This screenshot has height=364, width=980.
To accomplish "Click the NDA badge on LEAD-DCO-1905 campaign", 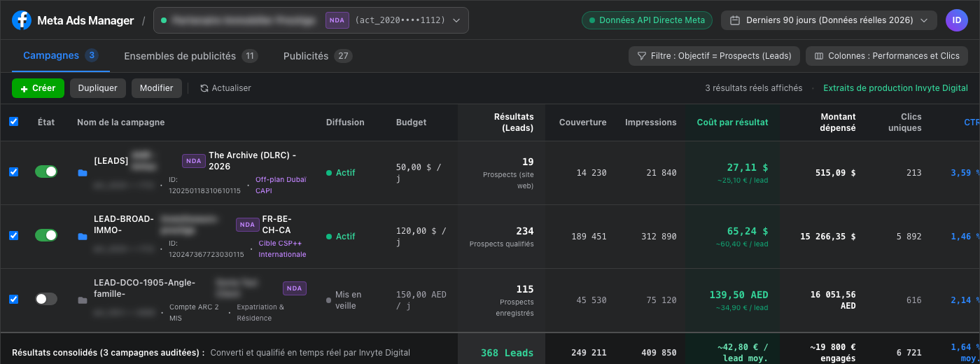I will tap(295, 288).
